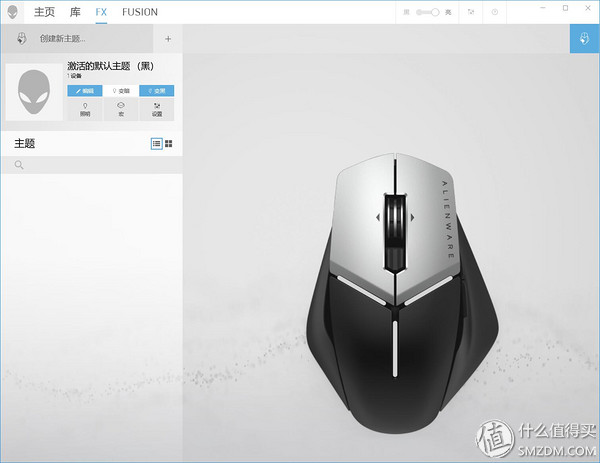Click the 激活的默认主题 (黑) title
This screenshot has height=463, width=600.
pos(111,66)
